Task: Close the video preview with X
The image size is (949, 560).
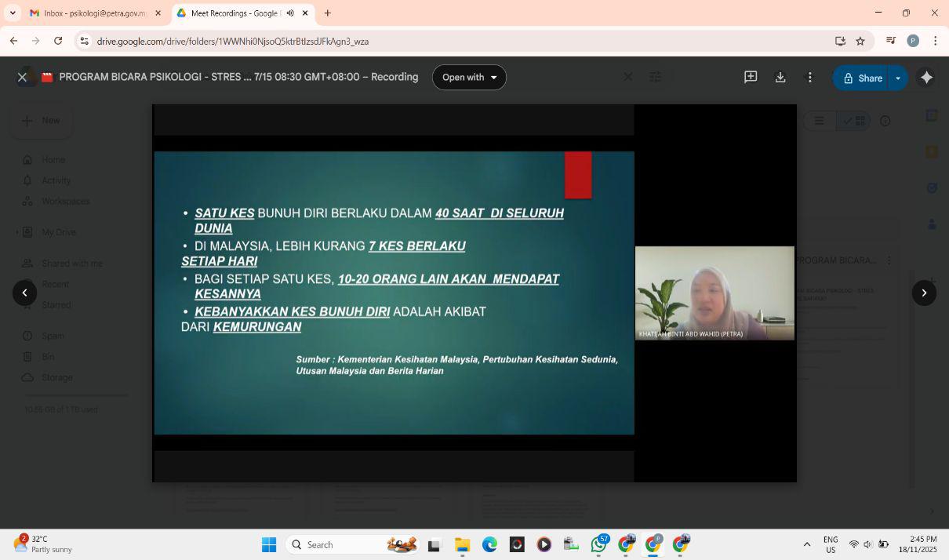Action: click(22, 77)
